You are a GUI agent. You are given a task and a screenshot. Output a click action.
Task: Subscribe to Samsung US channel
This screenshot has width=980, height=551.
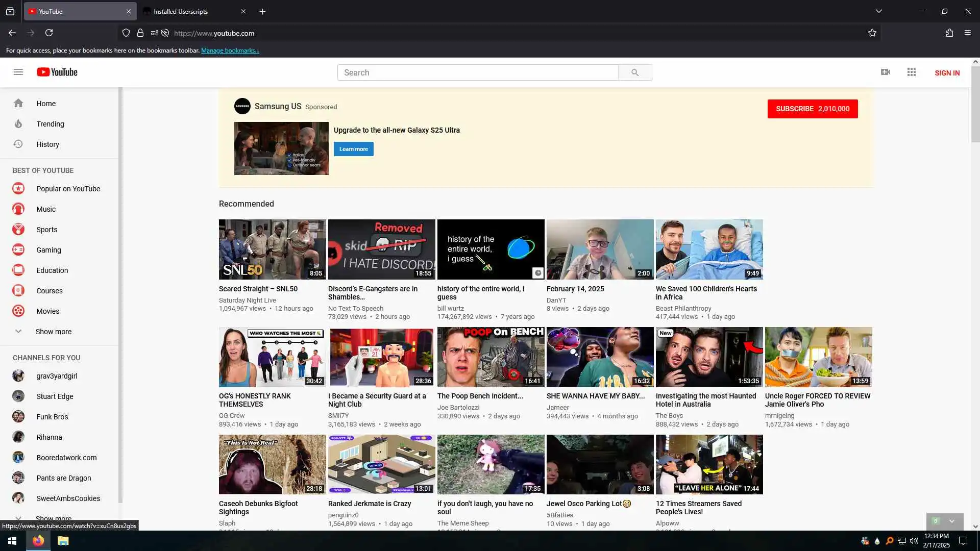(812, 109)
